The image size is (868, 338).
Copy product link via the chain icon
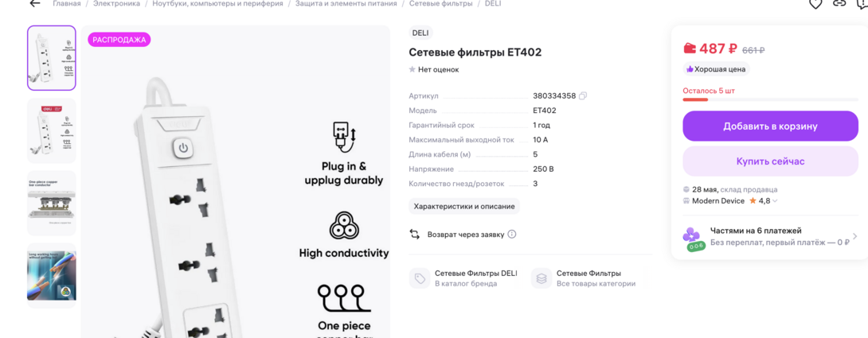(x=840, y=3)
